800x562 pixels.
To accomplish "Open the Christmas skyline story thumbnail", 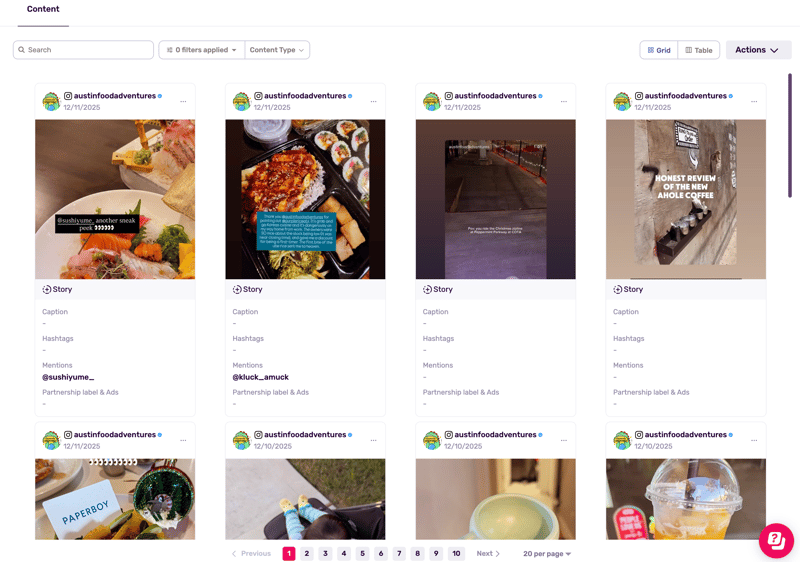I will point(495,199).
